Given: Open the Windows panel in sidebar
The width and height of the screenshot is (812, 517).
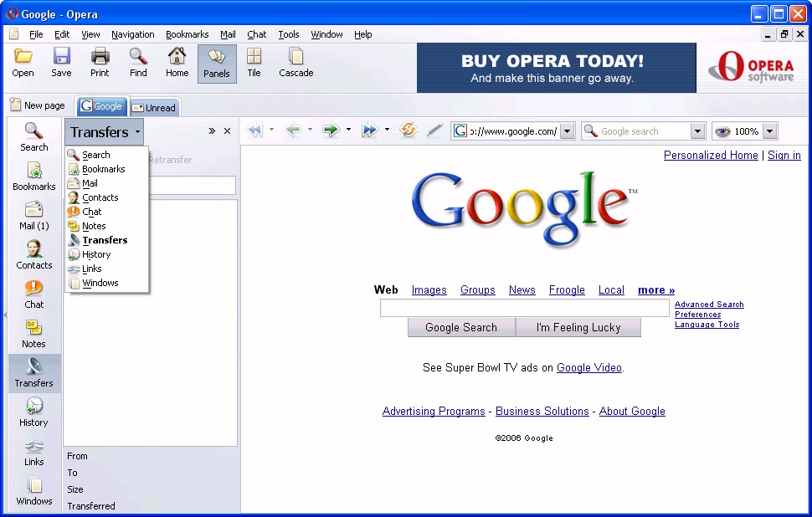Looking at the screenshot, I should 34,491.
